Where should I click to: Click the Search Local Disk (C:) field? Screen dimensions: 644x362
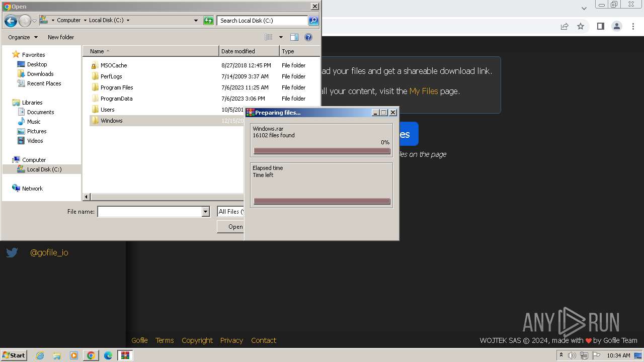(x=263, y=21)
